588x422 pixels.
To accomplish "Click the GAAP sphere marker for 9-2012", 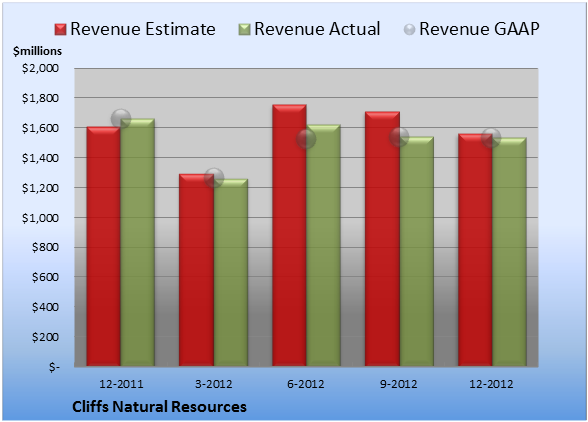I will (x=399, y=137).
